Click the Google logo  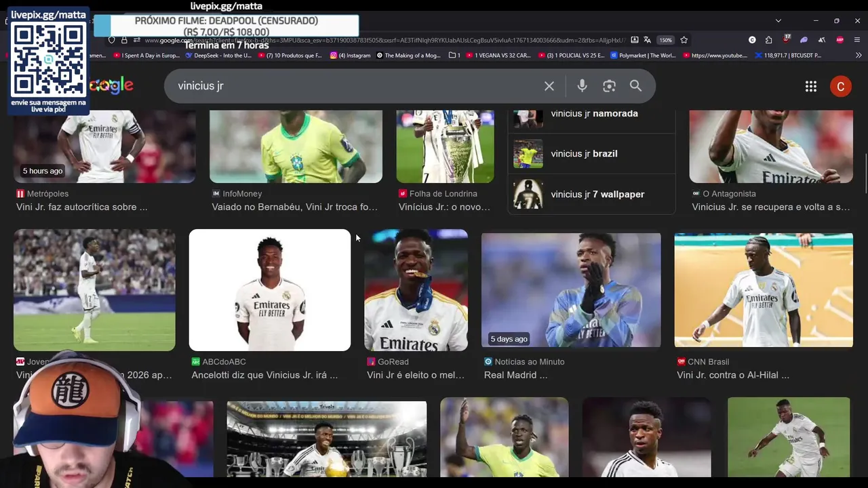112,85
